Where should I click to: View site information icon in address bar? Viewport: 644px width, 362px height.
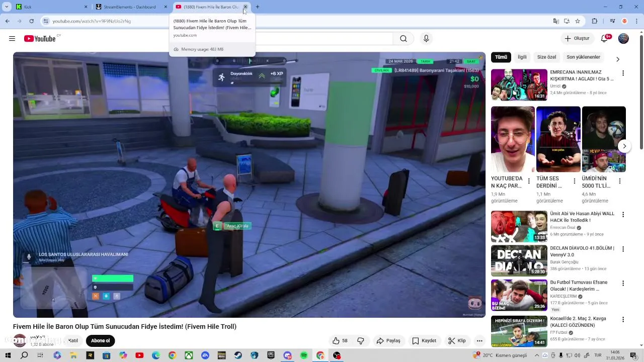coord(46,21)
